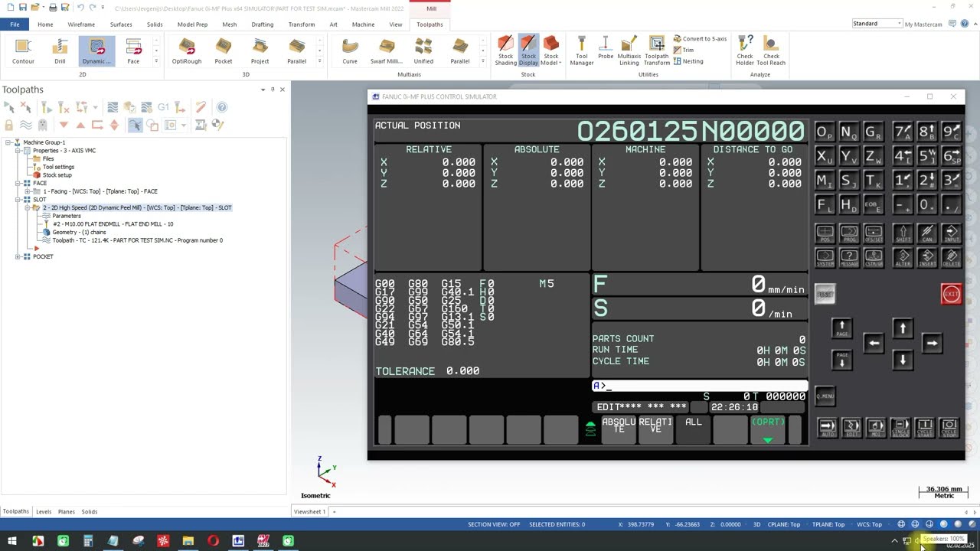
Task: Expand the 2D toolpath gallery
Action: coord(156,62)
